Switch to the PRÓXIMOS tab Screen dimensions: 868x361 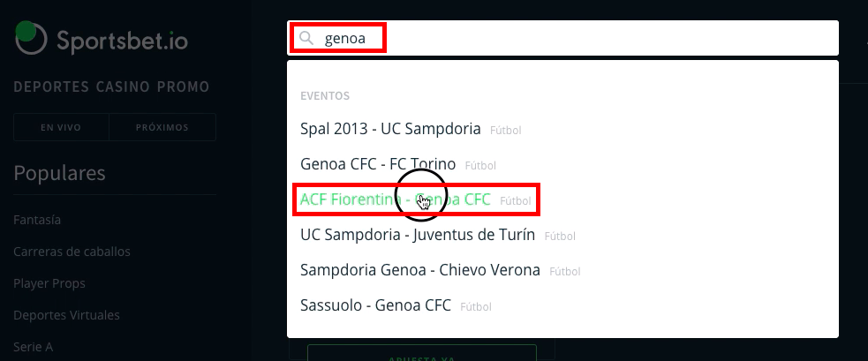(x=162, y=127)
